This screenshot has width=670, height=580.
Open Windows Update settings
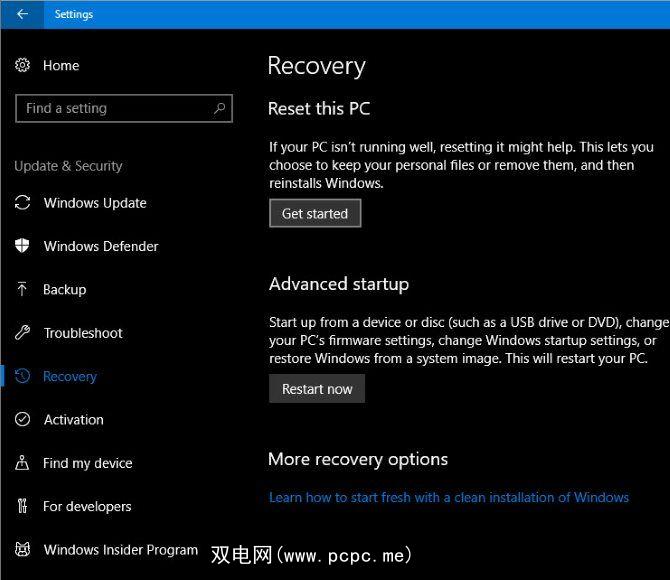95,203
